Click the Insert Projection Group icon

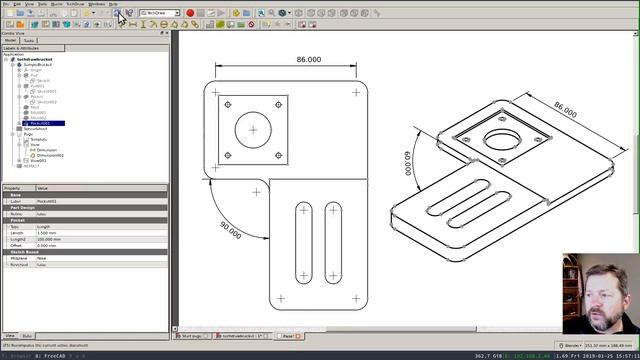point(56,24)
